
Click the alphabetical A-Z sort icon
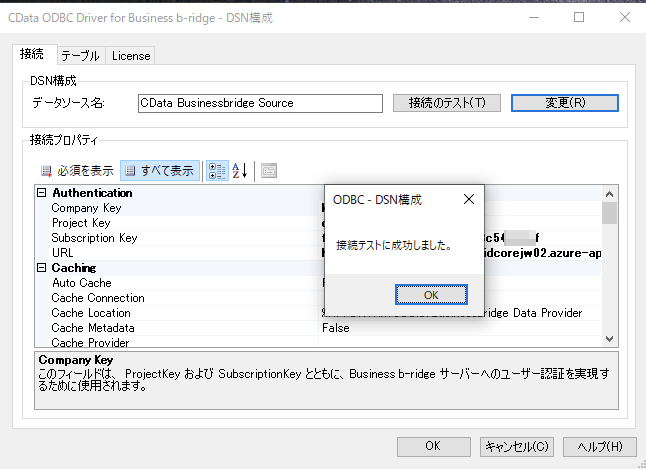coord(240,171)
